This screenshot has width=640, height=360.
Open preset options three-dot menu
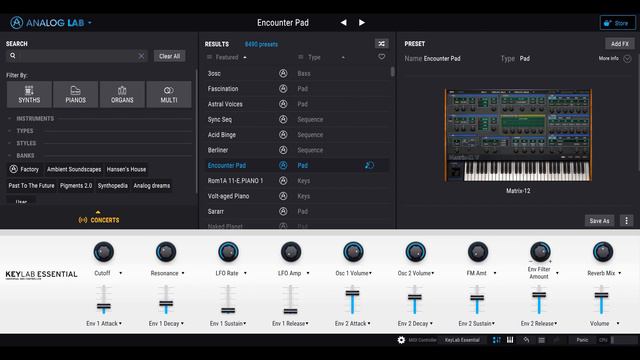(627, 221)
